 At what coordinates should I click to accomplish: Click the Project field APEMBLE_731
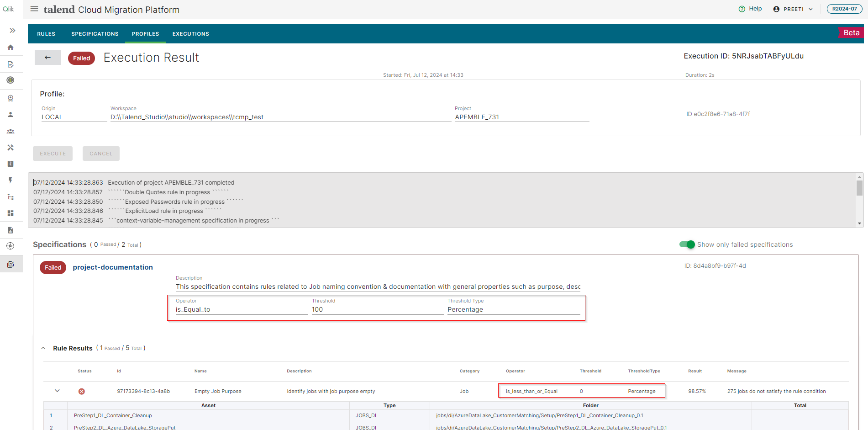pyautogui.click(x=522, y=117)
